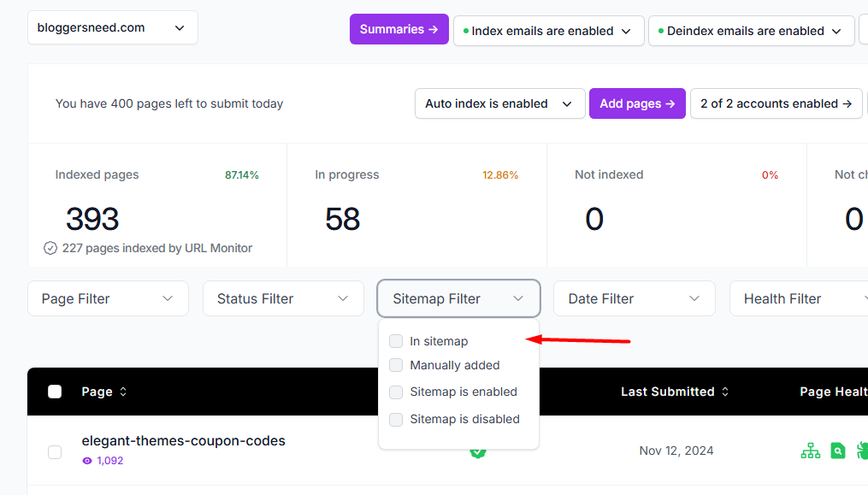Click the green indexed status checkmark icon

478,452
